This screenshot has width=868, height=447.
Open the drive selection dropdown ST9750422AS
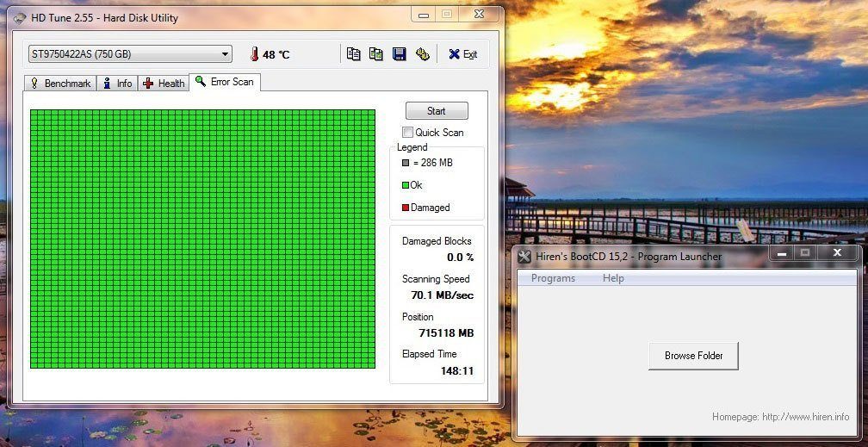(130, 53)
